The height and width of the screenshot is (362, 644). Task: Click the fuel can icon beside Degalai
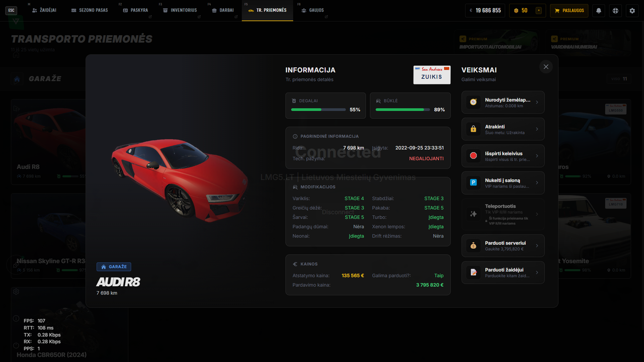(295, 101)
